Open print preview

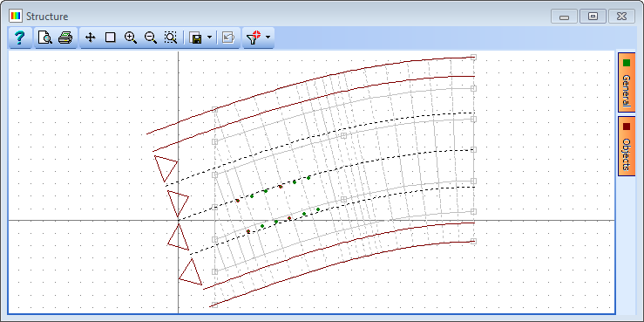coord(45,38)
